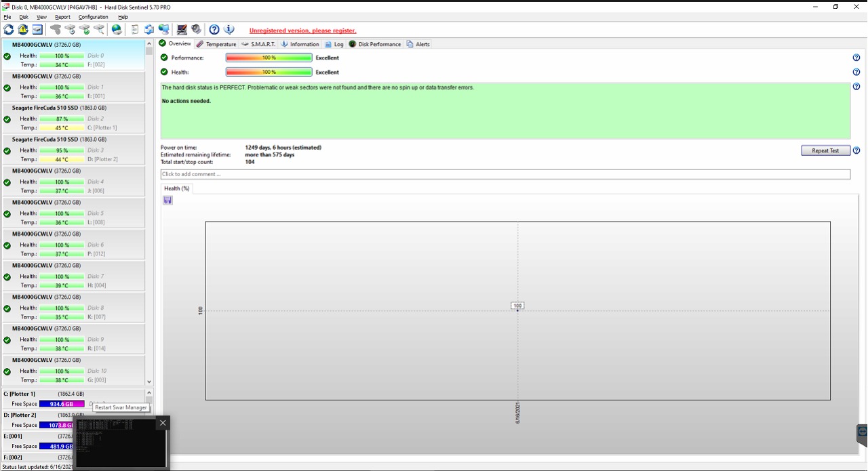Click the blue sync arrows page icon

point(149,30)
